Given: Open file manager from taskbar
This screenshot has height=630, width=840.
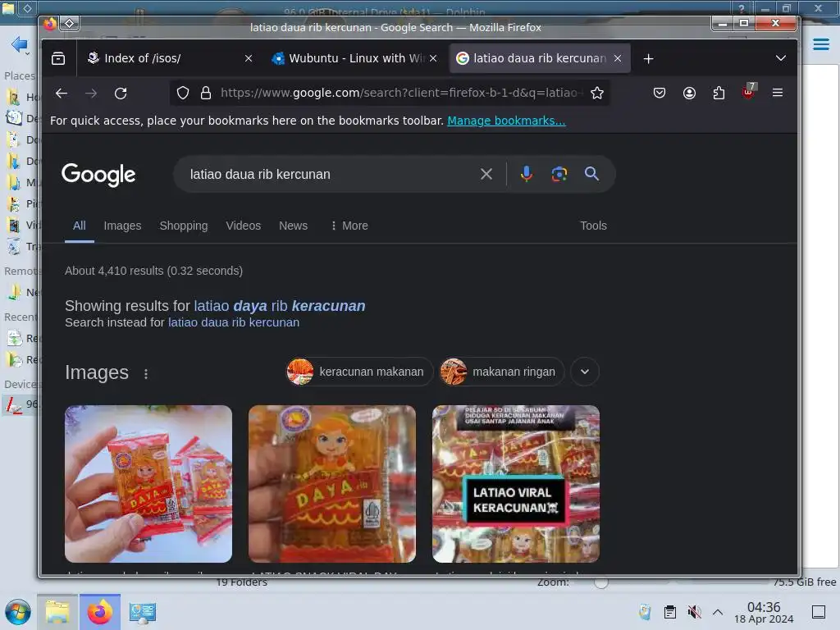Looking at the screenshot, I should [57, 612].
